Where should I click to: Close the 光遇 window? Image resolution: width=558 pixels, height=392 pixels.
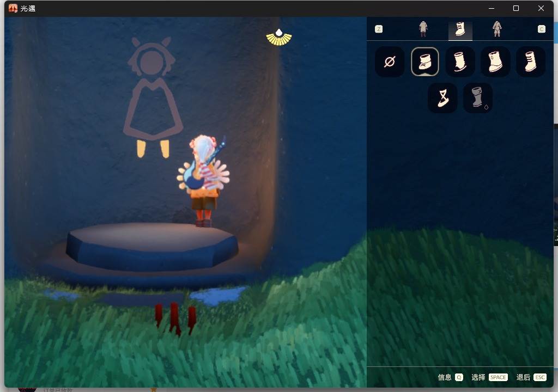(541, 8)
